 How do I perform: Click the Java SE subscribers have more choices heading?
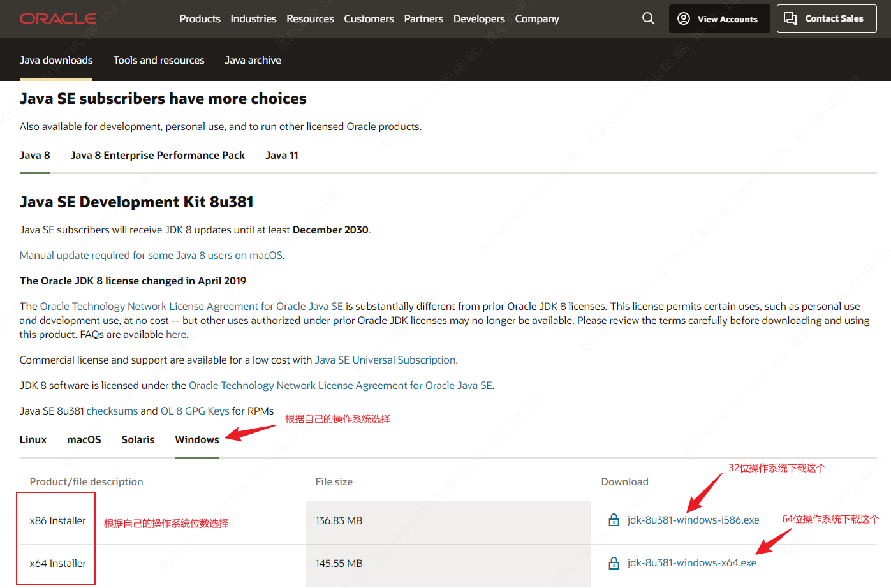pyautogui.click(x=163, y=98)
